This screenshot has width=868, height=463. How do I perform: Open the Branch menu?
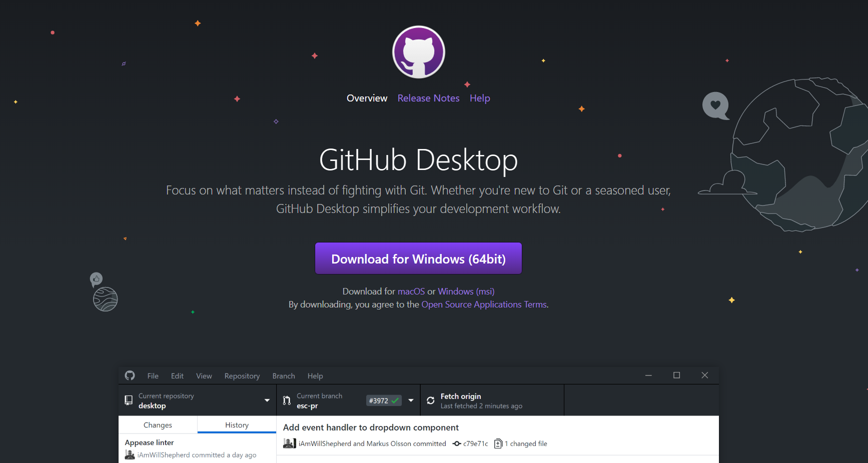coord(284,376)
